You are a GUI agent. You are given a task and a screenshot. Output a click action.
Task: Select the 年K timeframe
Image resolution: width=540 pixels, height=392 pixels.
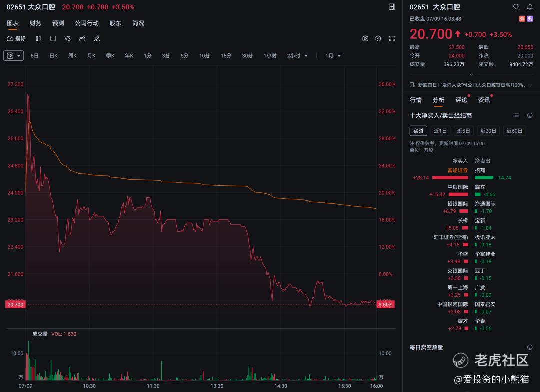point(129,56)
